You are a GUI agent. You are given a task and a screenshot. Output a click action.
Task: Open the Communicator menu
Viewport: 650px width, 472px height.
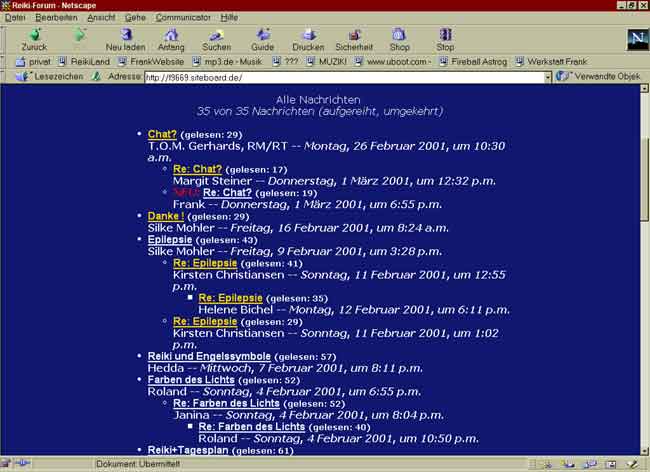(x=183, y=17)
